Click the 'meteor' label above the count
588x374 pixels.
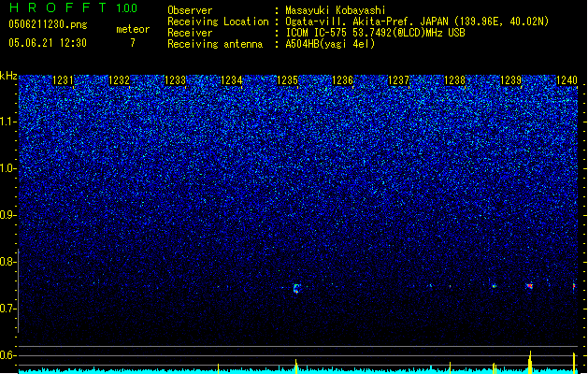click(x=133, y=29)
